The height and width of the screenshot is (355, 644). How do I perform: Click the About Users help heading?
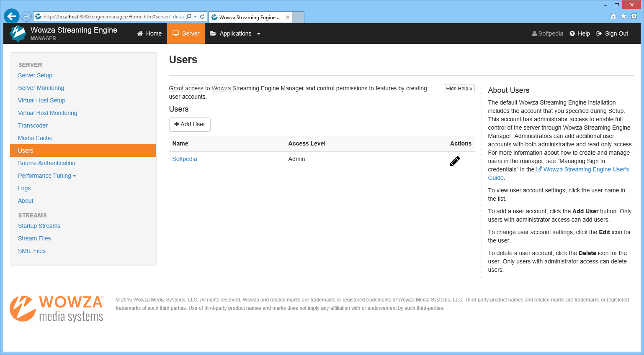pos(508,90)
